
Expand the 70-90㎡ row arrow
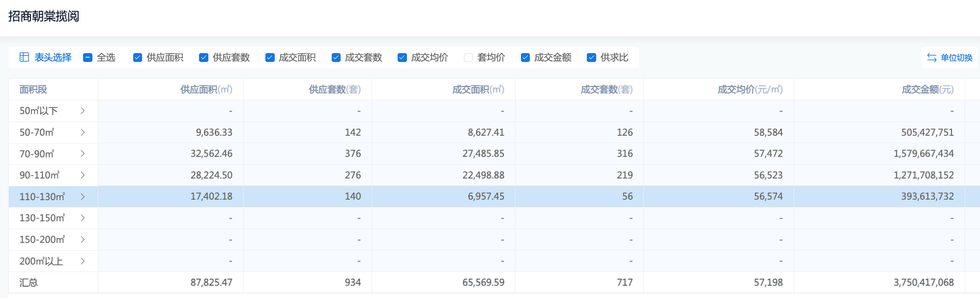tap(83, 153)
